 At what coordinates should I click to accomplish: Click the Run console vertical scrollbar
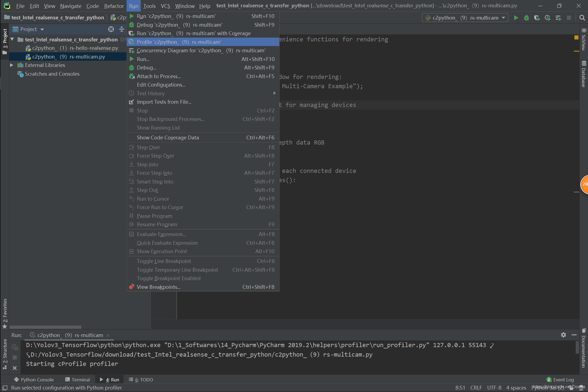click(x=577, y=347)
